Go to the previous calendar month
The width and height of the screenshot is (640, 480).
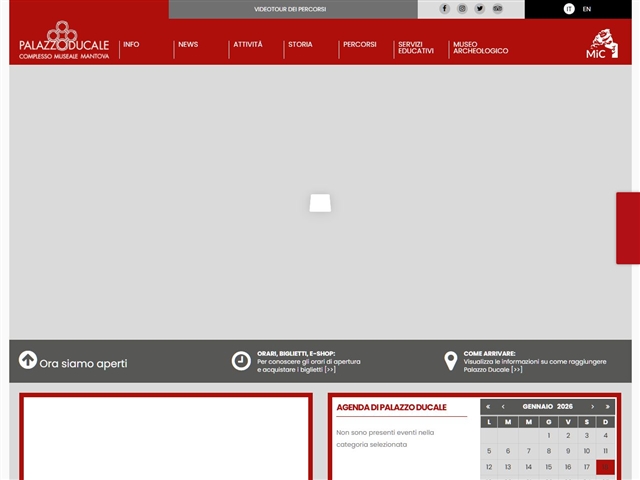tap(503, 407)
